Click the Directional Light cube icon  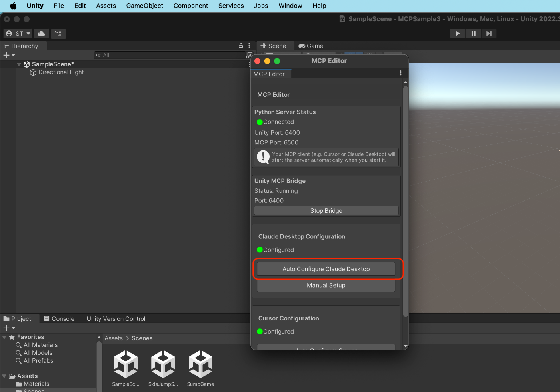pos(33,72)
